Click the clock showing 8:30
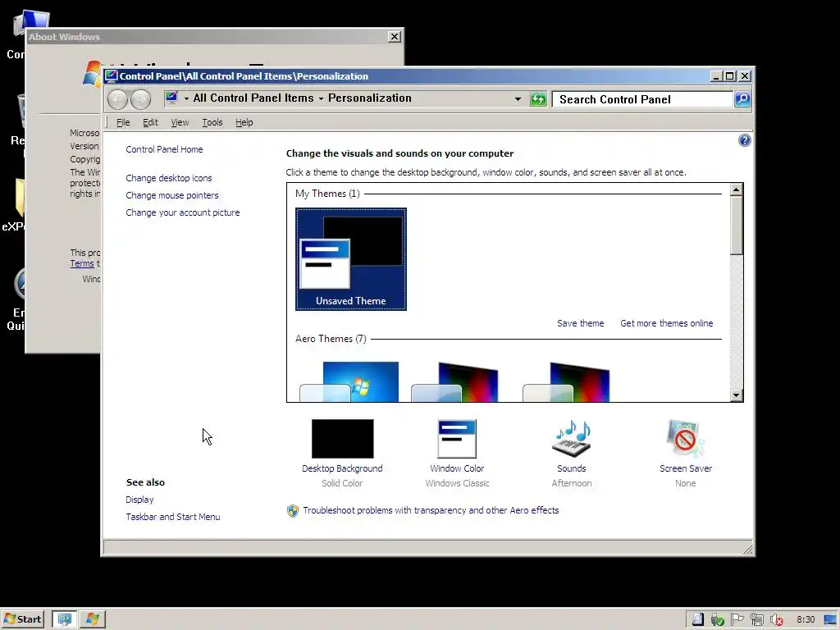The width and height of the screenshot is (840, 630). point(806,620)
